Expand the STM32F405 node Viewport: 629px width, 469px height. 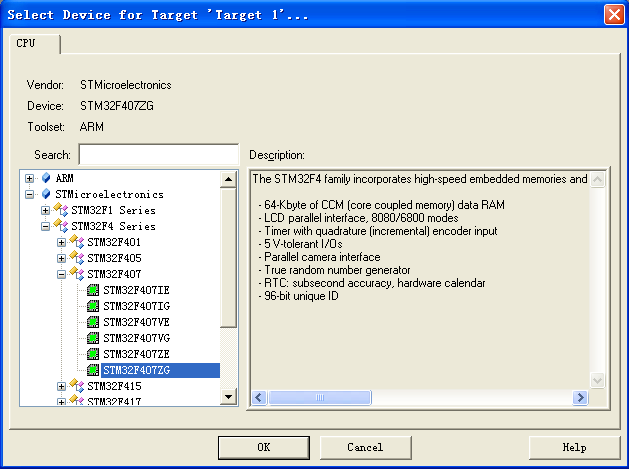pos(61,258)
